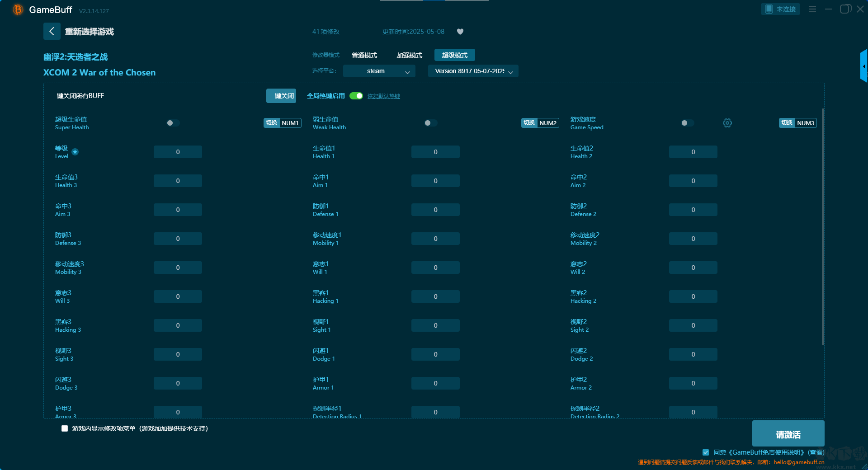Click the vertical scrollbar of cheat list
868x470 pixels.
tap(822, 226)
